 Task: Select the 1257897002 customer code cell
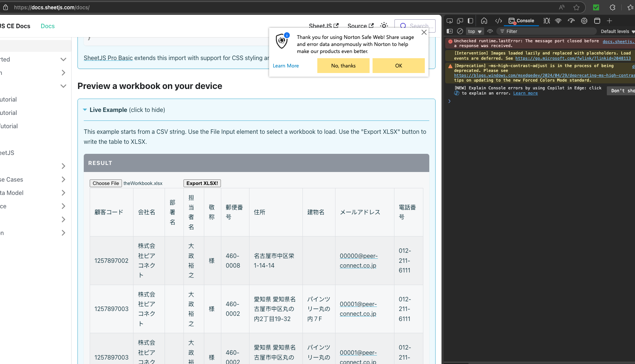(x=112, y=261)
